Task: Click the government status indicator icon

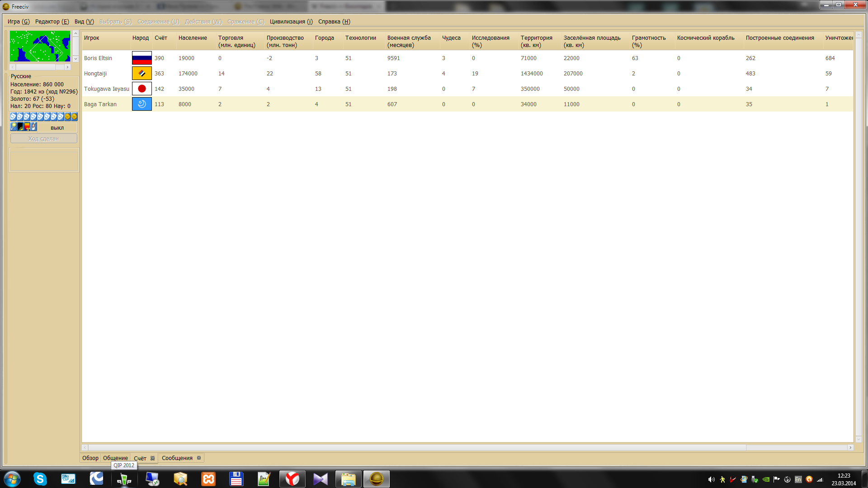Action: [x=34, y=127]
